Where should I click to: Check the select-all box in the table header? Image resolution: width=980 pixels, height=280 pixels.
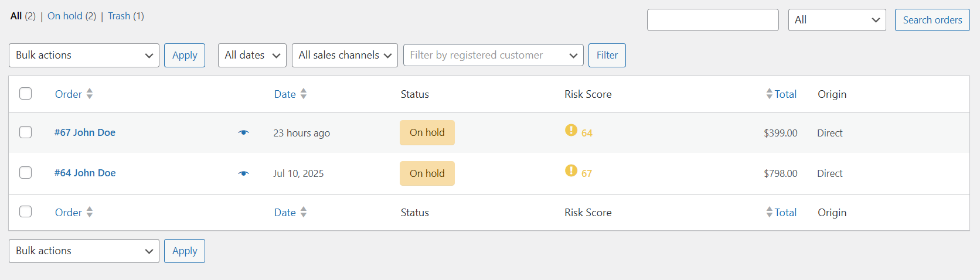(25, 94)
